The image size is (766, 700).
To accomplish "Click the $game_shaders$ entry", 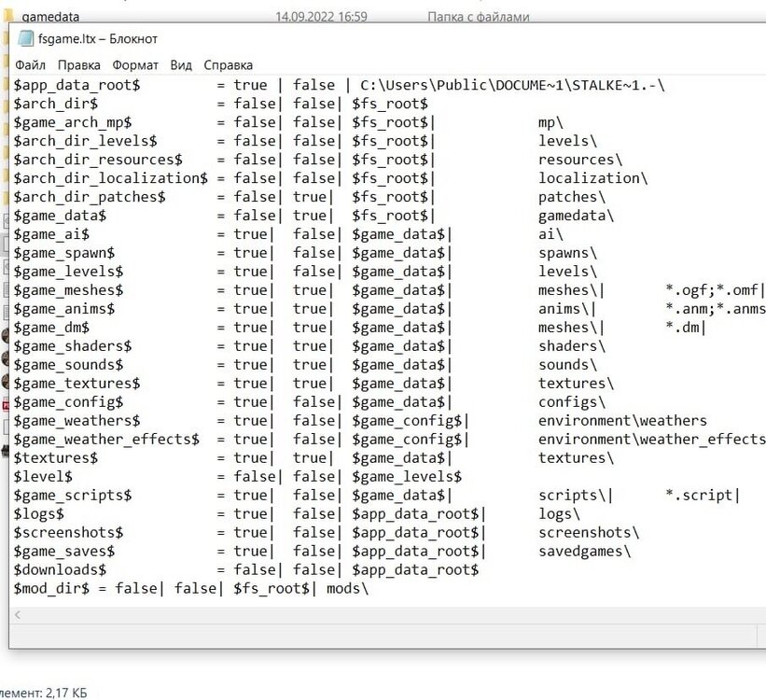I will click(x=72, y=346).
